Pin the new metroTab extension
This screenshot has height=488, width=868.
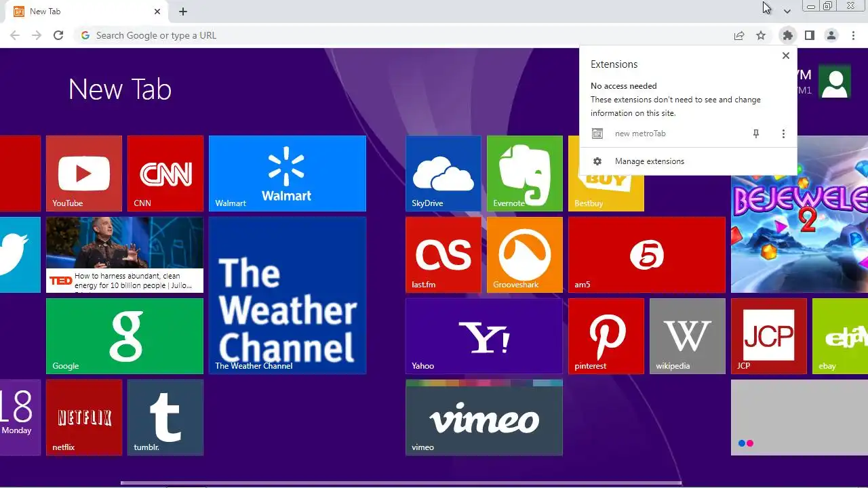click(x=756, y=134)
